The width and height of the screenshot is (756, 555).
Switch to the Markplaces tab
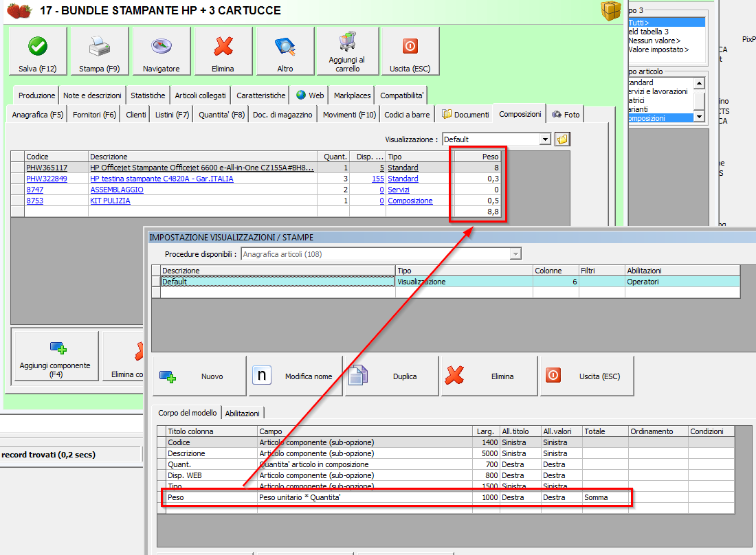pyautogui.click(x=352, y=95)
